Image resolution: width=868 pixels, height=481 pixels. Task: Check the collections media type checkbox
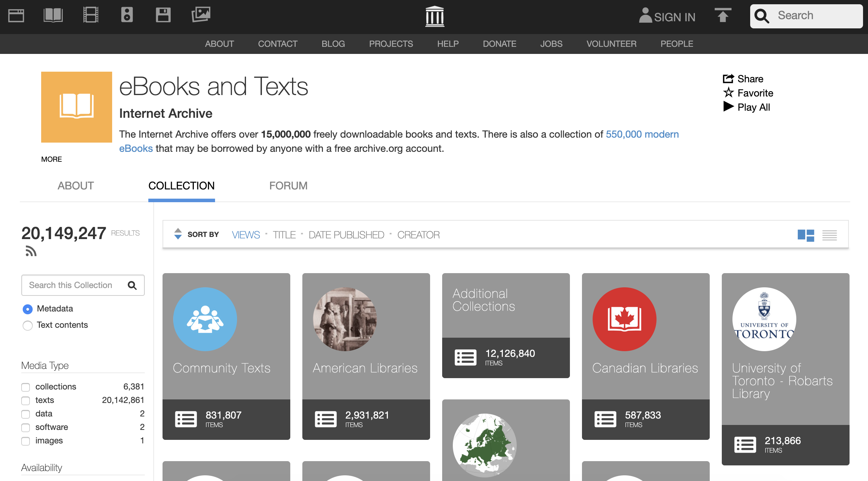point(26,387)
